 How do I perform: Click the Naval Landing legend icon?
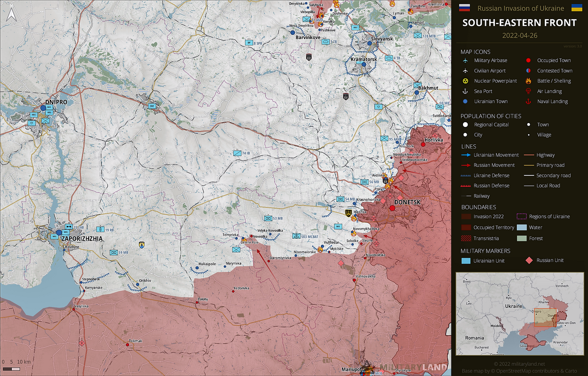(528, 102)
